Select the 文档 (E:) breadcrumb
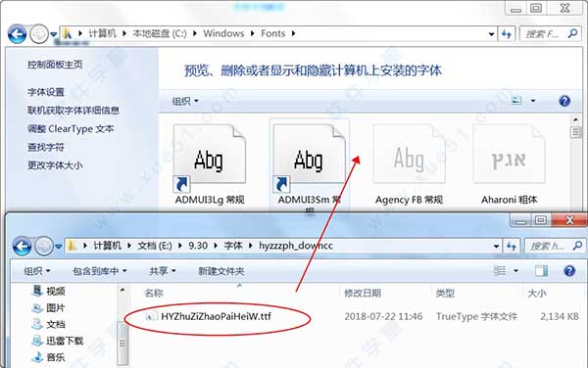 click(x=155, y=246)
